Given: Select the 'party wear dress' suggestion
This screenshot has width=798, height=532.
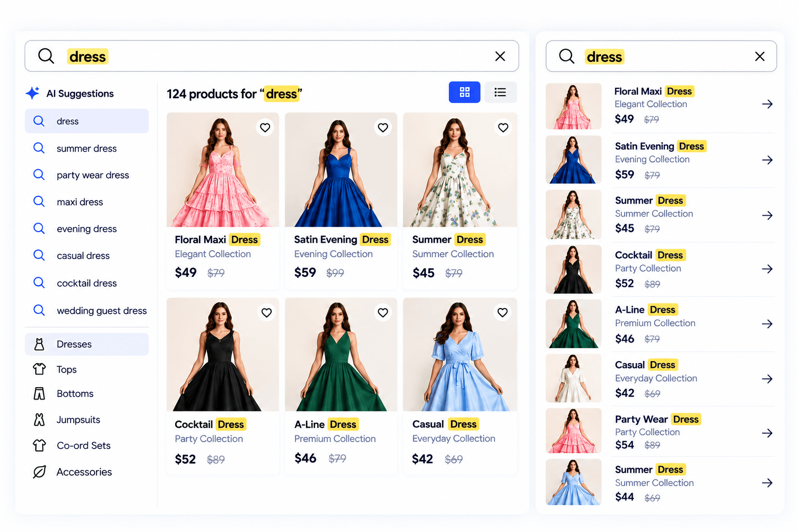Looking at the screenshot, I should point(87,175).
